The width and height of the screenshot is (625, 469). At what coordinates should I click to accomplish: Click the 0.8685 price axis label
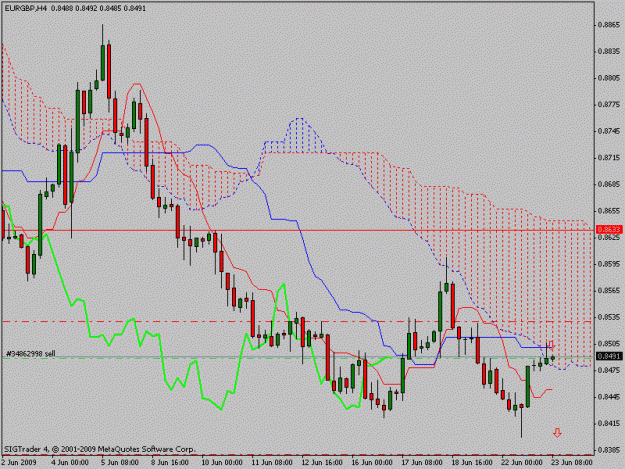(608, 184)
